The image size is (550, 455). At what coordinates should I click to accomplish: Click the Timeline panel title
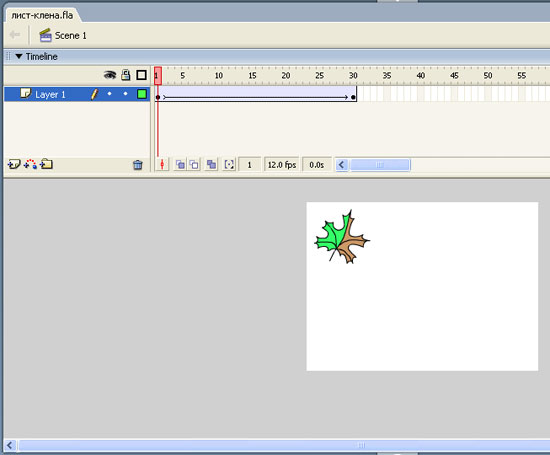click(41, 56)
